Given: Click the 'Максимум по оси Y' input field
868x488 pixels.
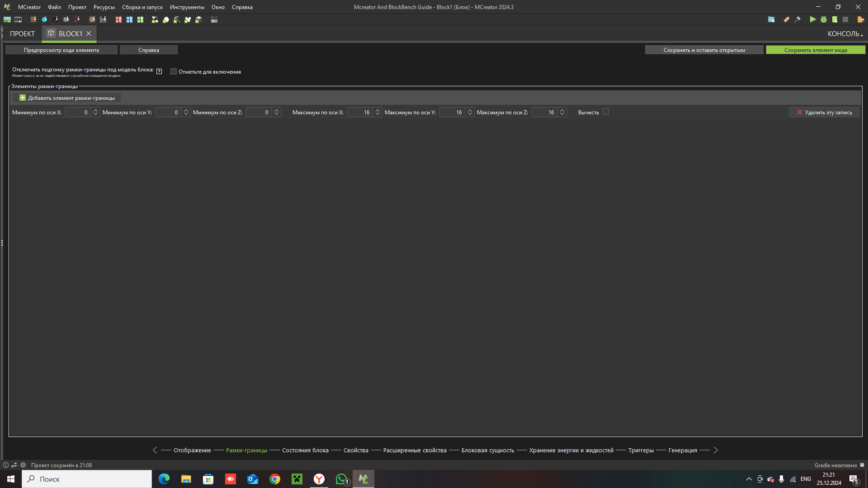Looking at the screenshot, I should coord(452,112).
